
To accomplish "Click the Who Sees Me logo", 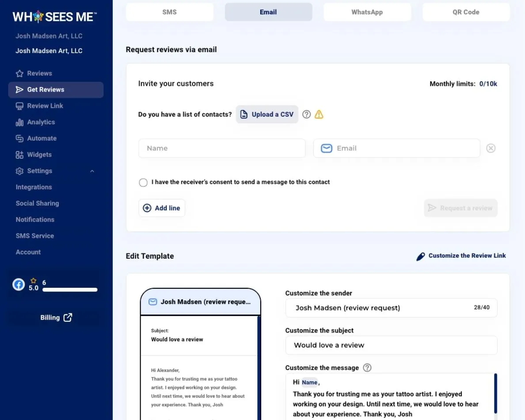I will pyautogui.click(x=54, y=17).
